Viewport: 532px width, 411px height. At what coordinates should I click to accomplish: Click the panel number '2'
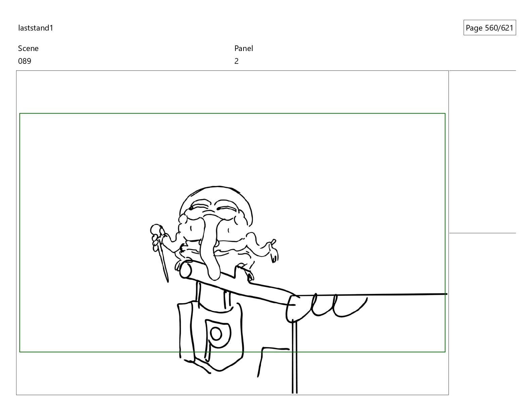[236, 61]
